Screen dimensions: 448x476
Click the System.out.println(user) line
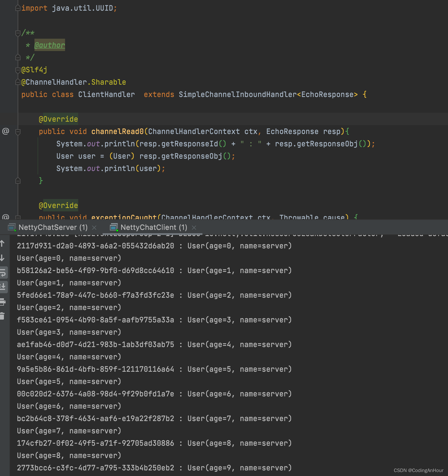click(x=111, y=168)
